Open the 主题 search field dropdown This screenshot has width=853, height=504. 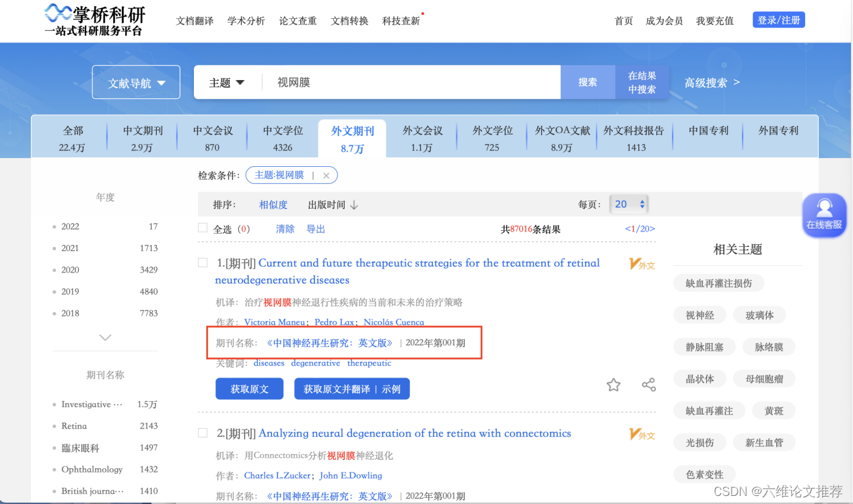pos(227,82)
